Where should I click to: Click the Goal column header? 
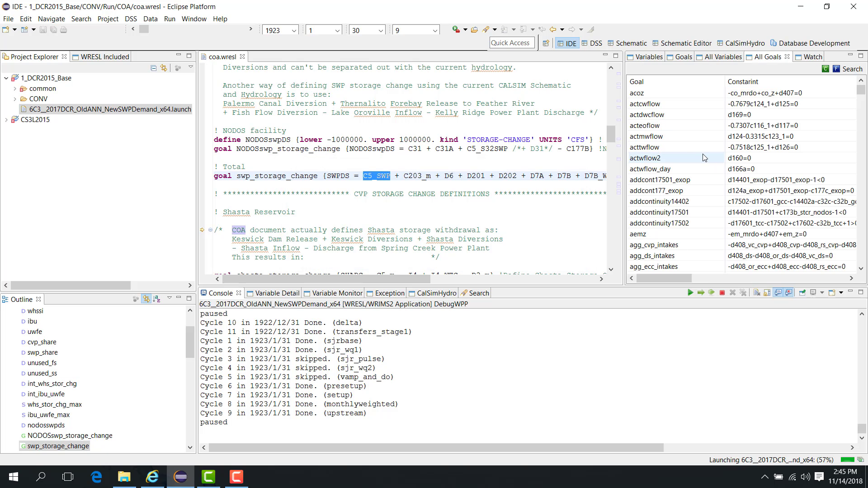click(x=676, y=82)
